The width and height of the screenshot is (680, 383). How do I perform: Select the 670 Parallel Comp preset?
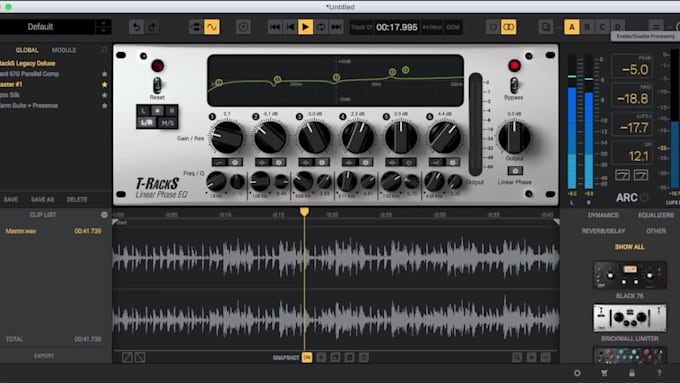[x=29, y=74]
